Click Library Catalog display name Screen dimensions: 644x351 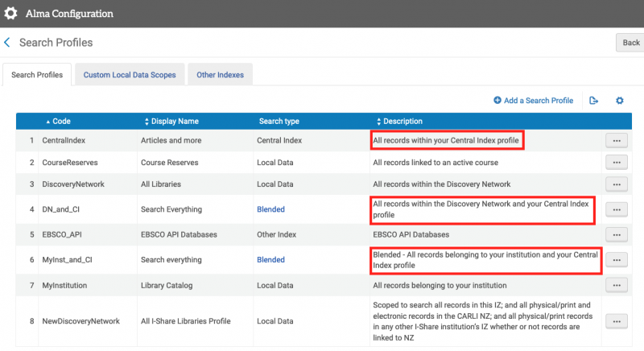tap(167, 285)
